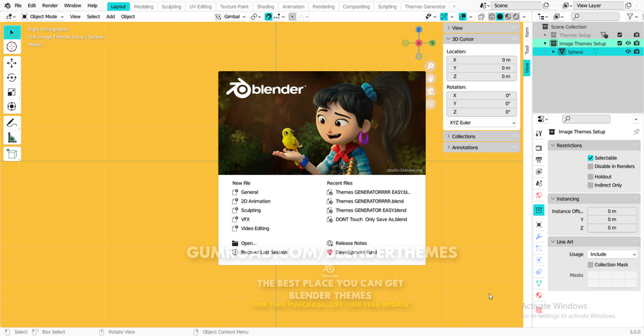Toggle X-ray display in viewport header
The image size is (644, 336).
[481, 17]
